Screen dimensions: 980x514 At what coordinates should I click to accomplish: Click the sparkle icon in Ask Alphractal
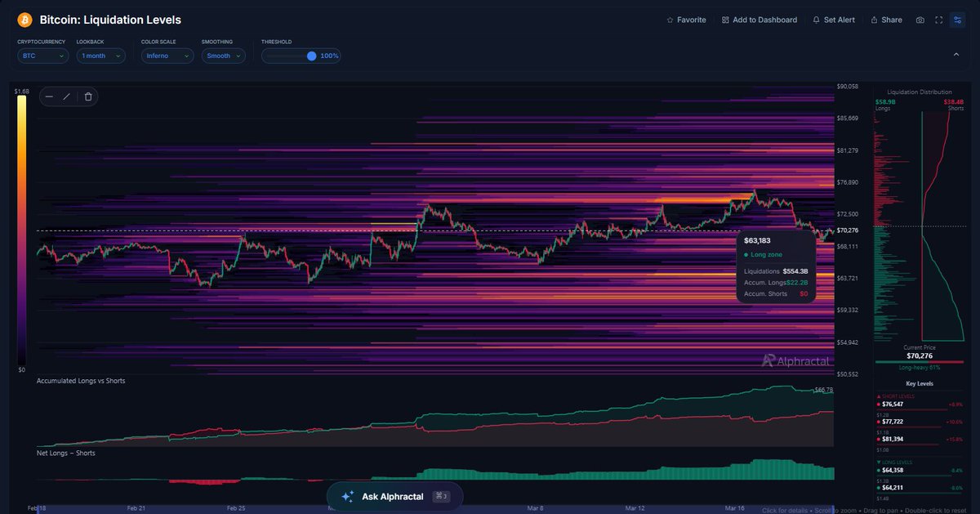point(347,496)
